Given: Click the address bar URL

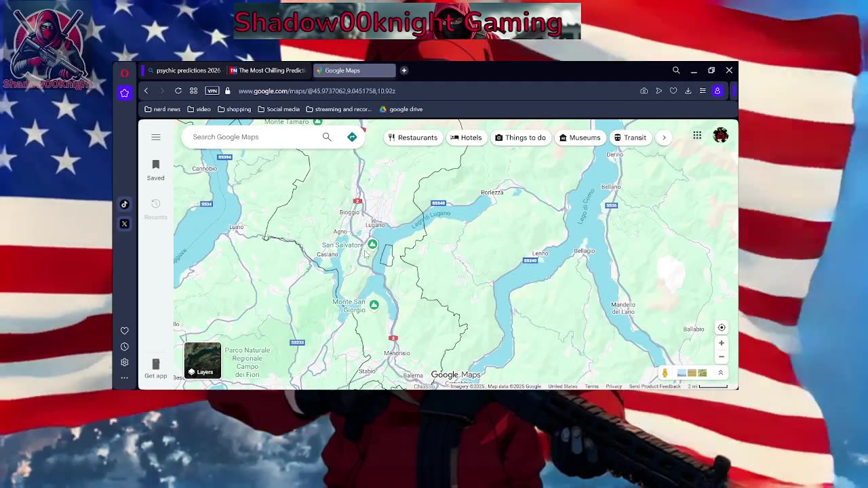Looking at the screenshot, I should tap(317, 91).
